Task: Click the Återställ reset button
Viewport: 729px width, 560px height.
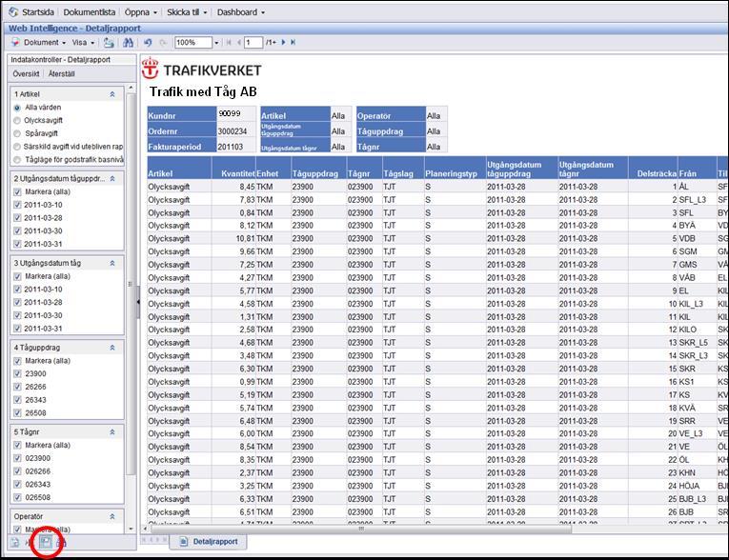Action: pos(61,74)
